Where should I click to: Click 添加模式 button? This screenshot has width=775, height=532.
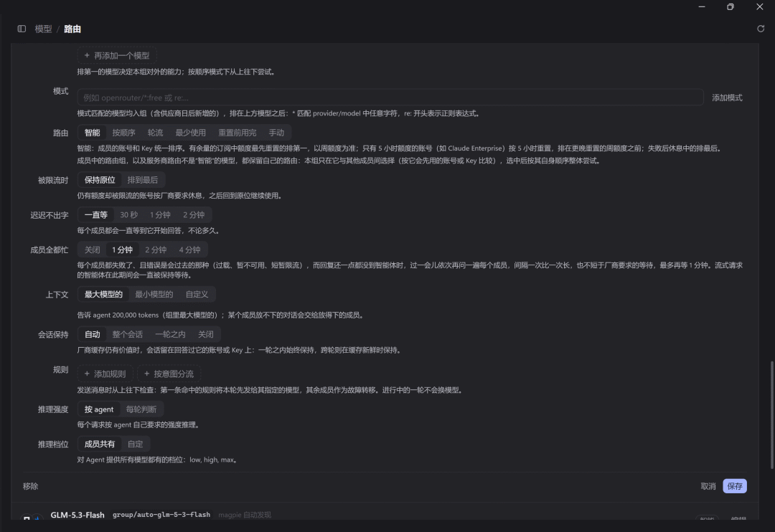coord(727,98)
